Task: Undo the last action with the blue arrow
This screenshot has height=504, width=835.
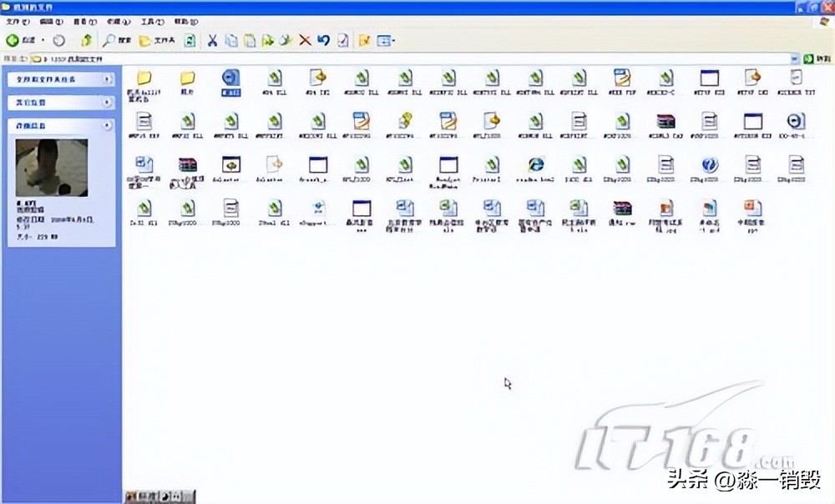Action: click(x=323, y=40)
